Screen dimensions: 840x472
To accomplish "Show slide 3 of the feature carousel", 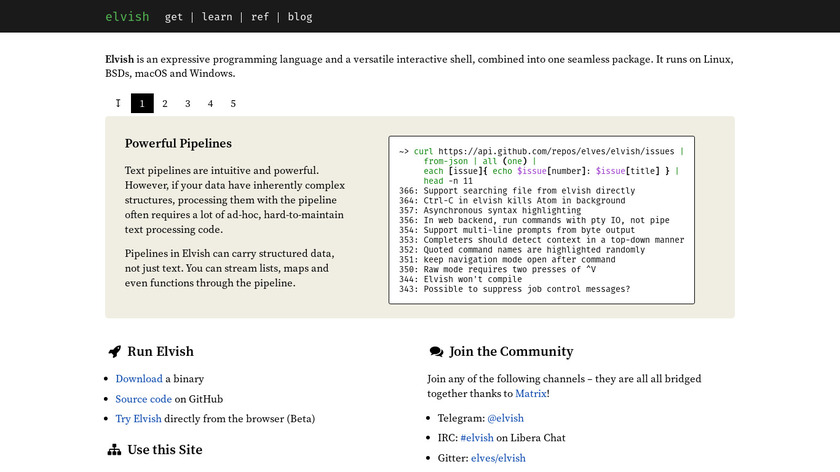I will tap(188, 103).
